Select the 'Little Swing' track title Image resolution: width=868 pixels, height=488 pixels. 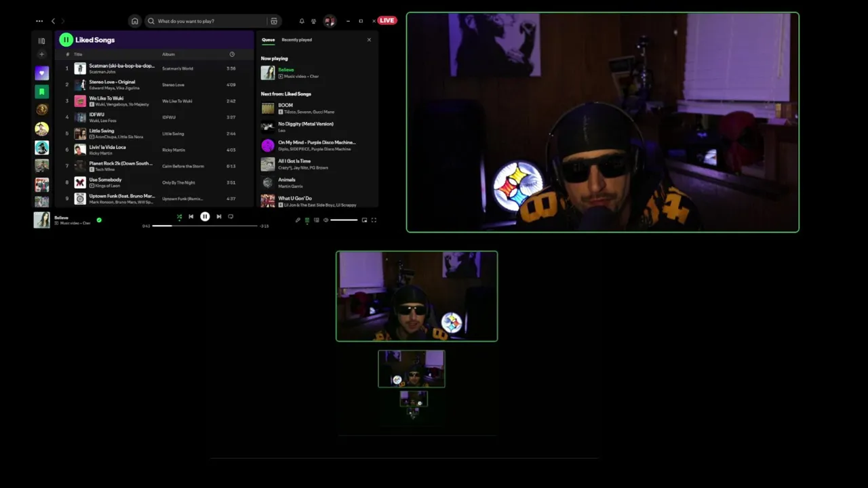point(102,131)
